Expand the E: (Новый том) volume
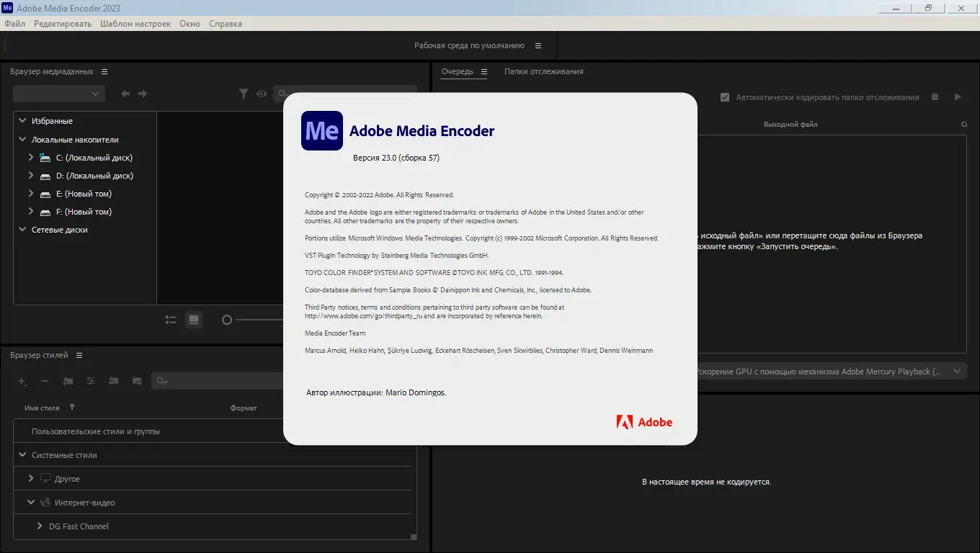 point(31,194)
